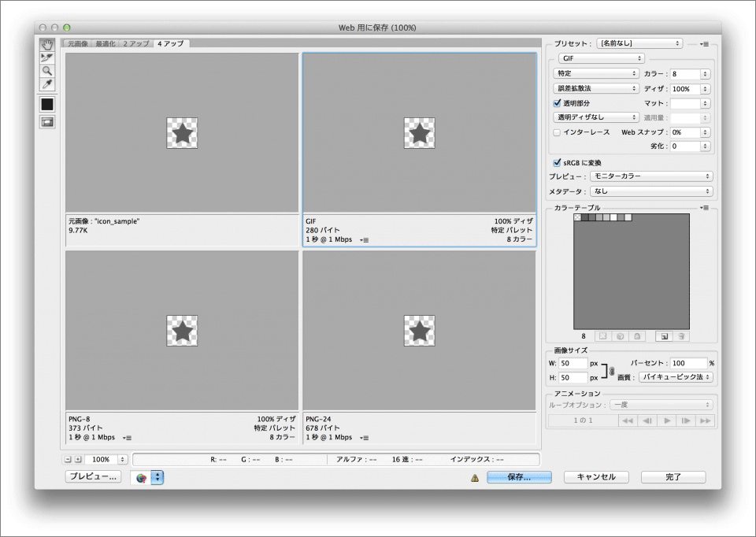Click the マット color dropdown arrows
This screenshot has height=537, width=756.
(706, 103)
